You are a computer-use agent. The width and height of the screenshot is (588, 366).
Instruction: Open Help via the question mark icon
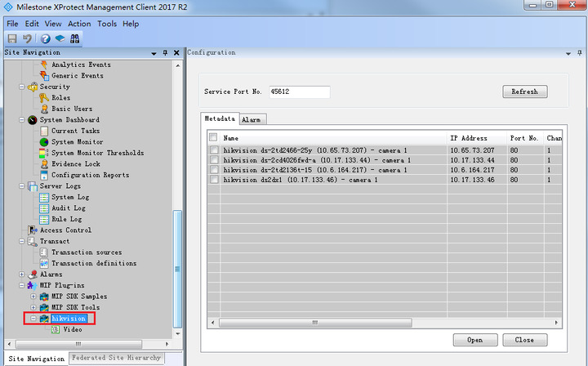coord(45,38)
